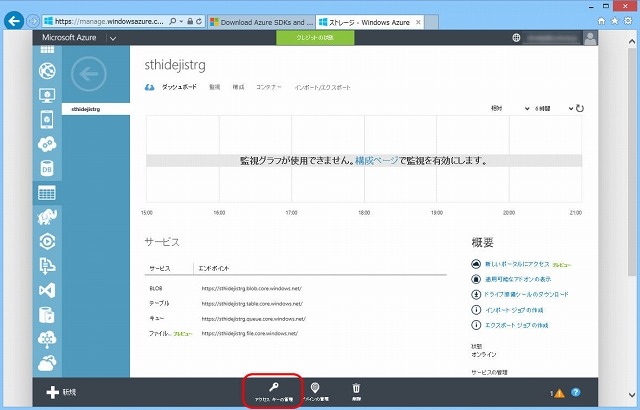Open browser tools gear icon
Viewport: 640px width, 410px height.
pyautogui.click(x=629, y=21)
